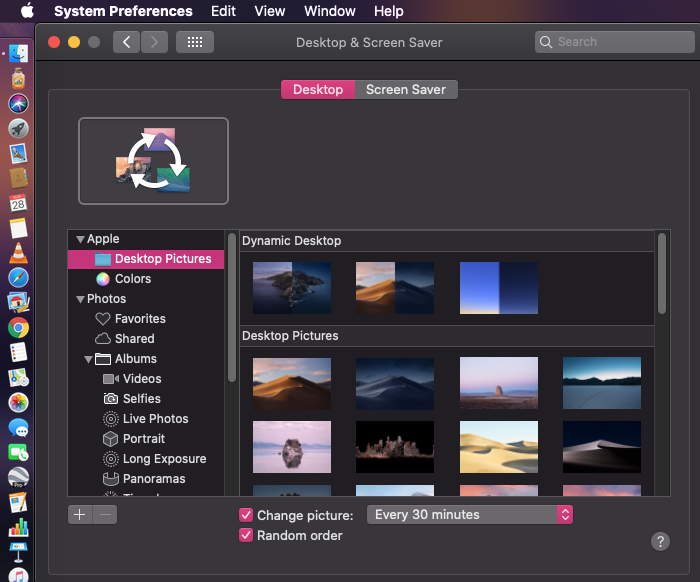Go back with the left arrow
Screen dimensions: 700x582
pos(126,42)
